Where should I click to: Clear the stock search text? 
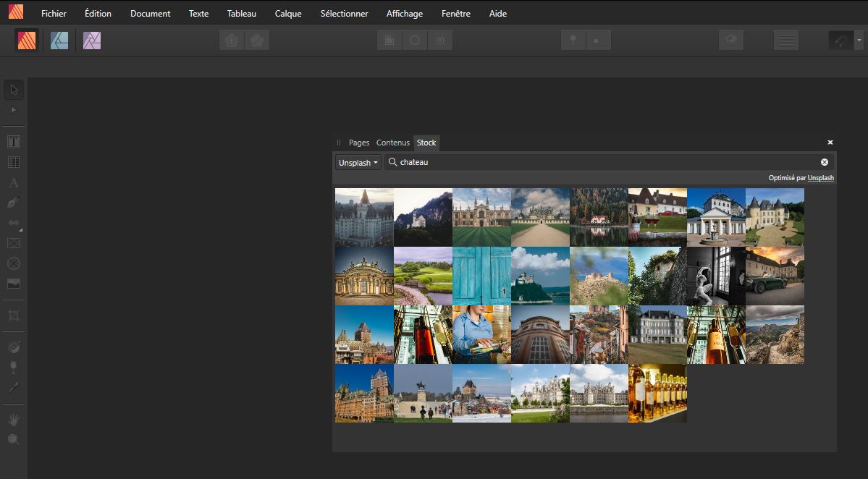click(825, 162)
